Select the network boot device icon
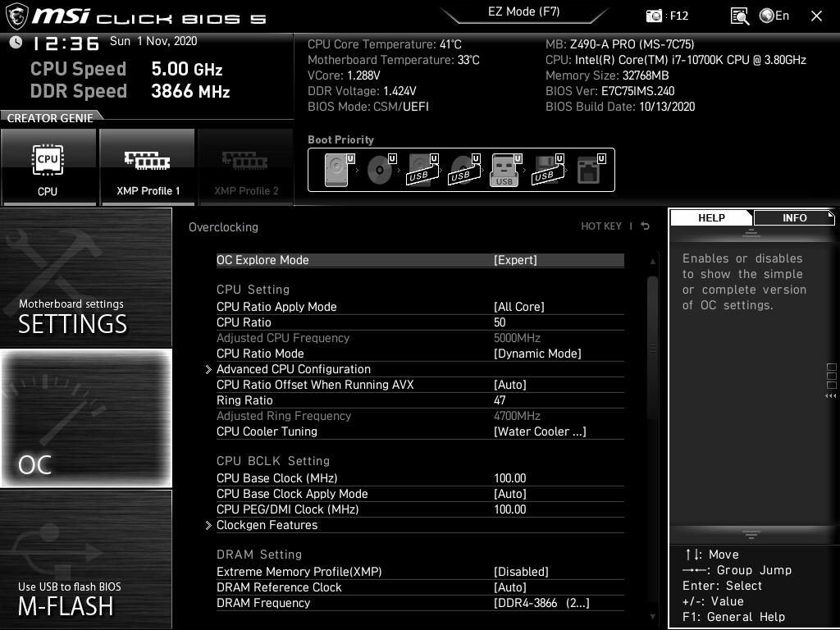 [x=591, y=170]
